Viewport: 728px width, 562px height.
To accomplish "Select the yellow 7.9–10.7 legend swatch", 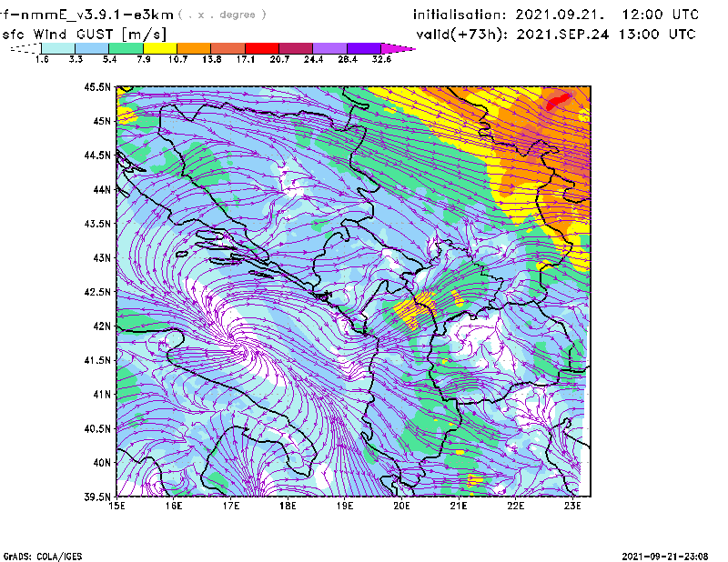I will click(x=160, y=48).
